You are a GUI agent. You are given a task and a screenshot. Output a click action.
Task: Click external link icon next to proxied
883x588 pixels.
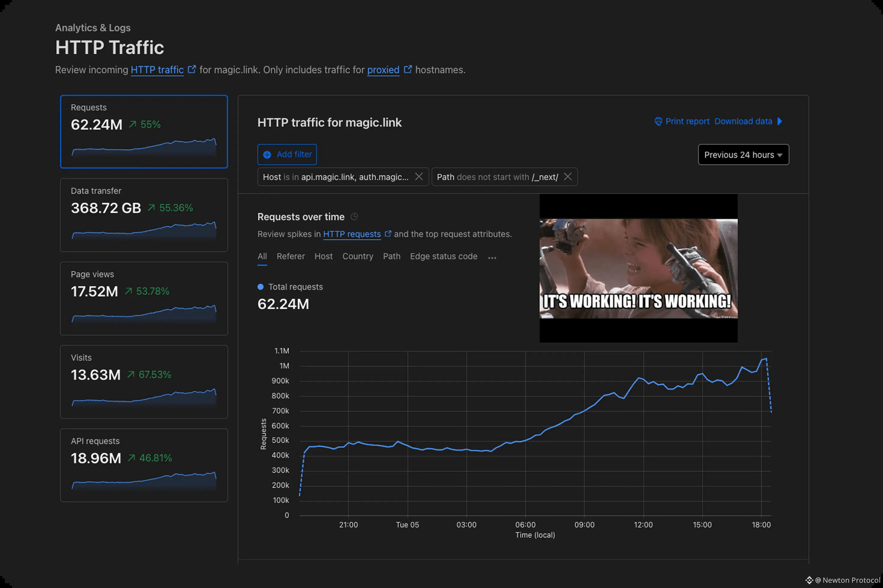pos(408,69)
